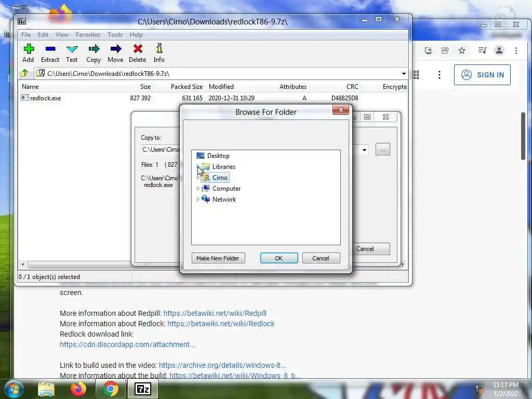Open the betawiki Redpill link
The width and height of the screenshot is (532, 399).
point(215,313)
